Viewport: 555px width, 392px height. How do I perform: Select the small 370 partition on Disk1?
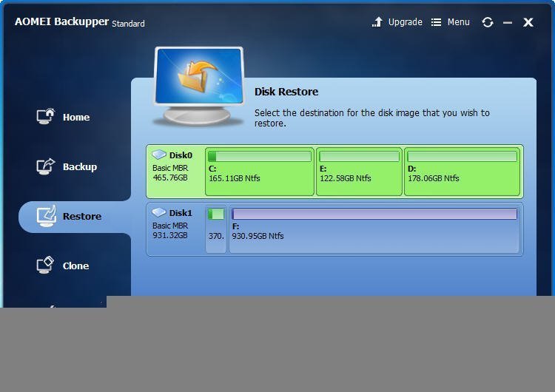pos(216,229)
